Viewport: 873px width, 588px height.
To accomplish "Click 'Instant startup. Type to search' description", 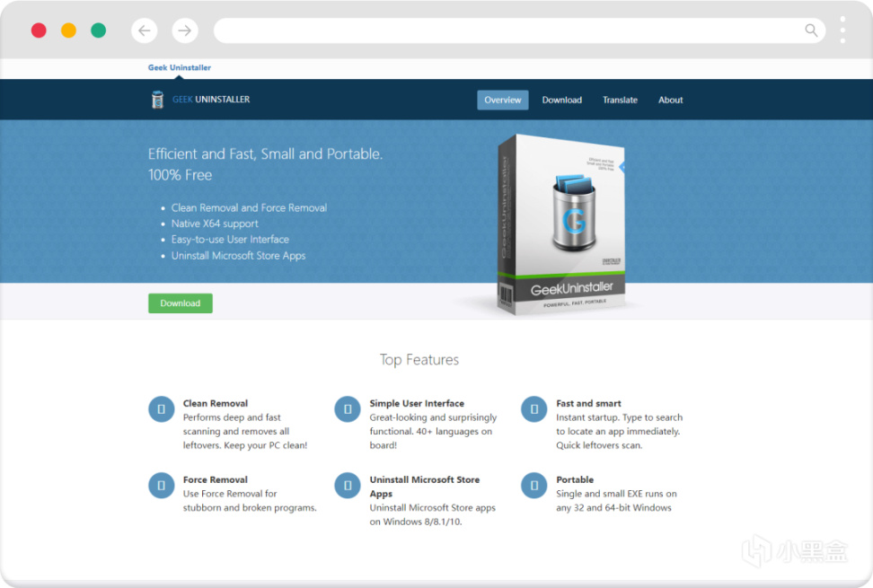I will tap(619, 431).
